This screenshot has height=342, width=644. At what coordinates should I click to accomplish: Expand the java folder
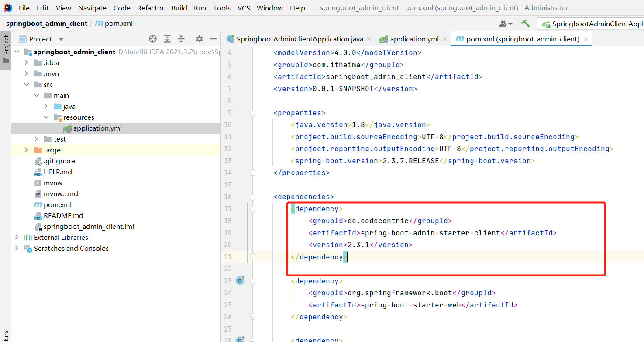pyautogui.click(x=46, y=106)
